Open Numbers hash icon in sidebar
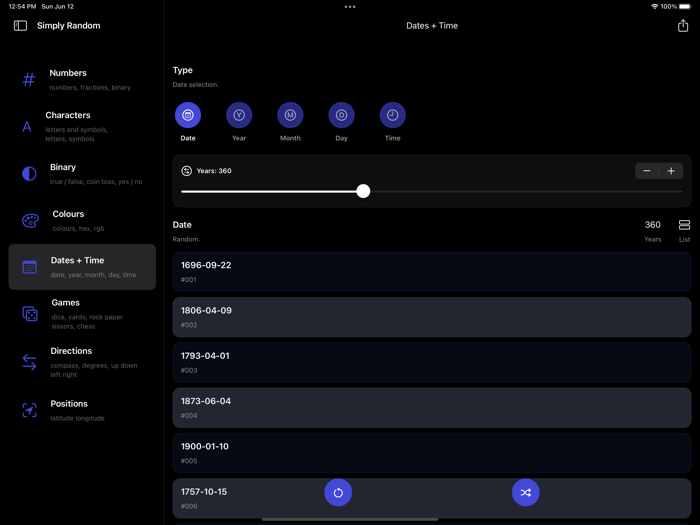The image size is (700, 525). tap(29, 79)
